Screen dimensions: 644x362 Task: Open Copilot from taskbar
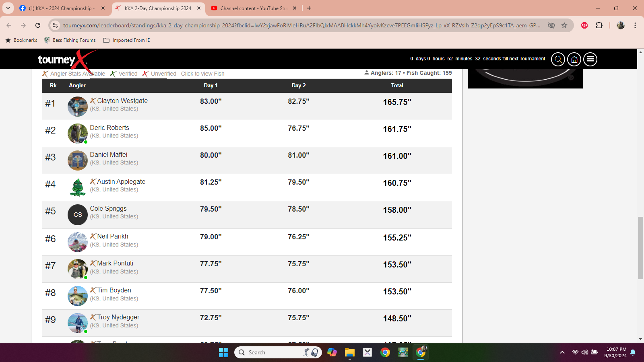[x=332, y=353]
